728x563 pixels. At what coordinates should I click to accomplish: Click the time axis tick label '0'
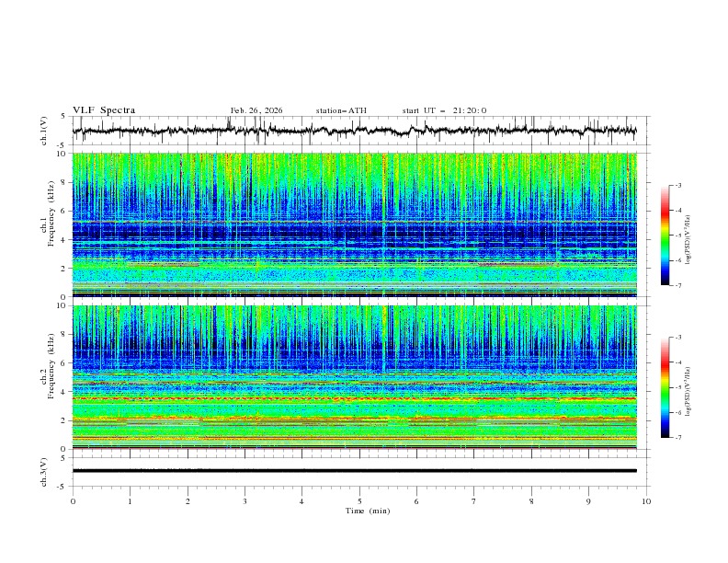tap(73, 501)
